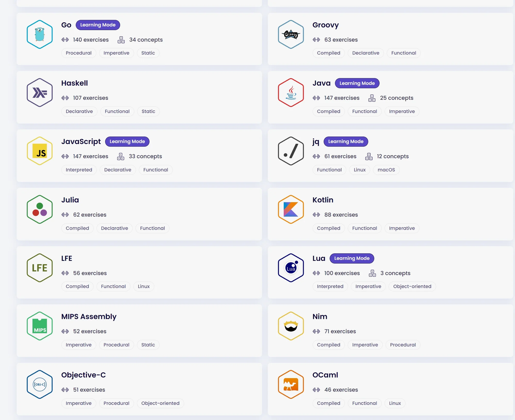515x420 pixels.
Task: Click '51 exercises' on the Objective-C card
Action: [x=89, y=390]
